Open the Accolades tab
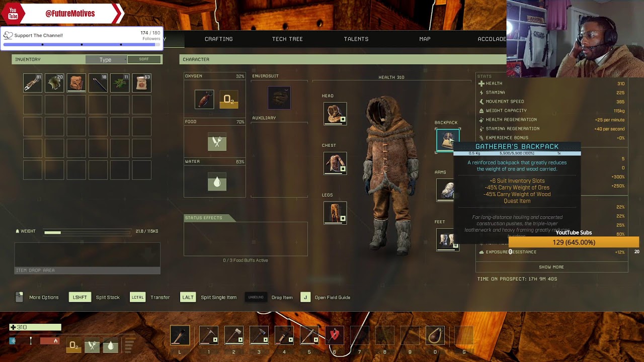This screenshot has width=644, height=362. click(x=492, y=39)
